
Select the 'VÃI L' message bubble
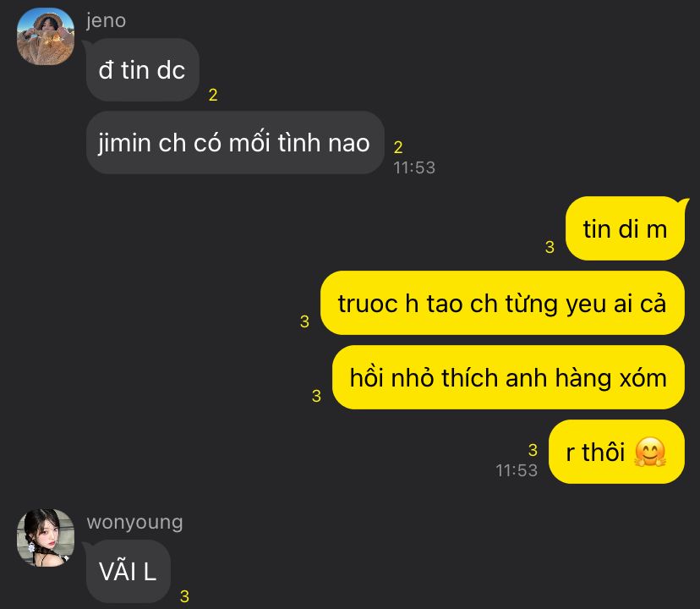click(x=129, y=571)
